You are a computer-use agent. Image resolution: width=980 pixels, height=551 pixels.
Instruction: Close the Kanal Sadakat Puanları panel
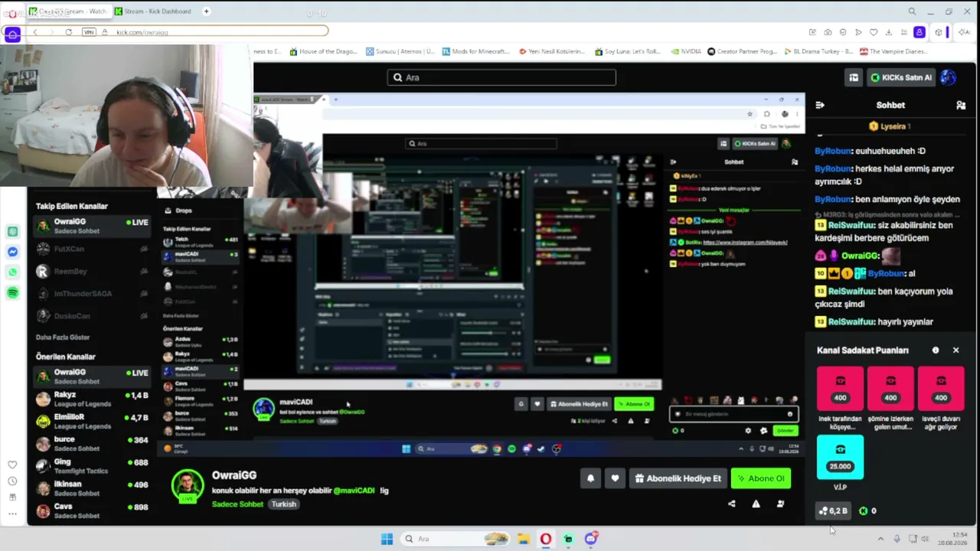click(x=955, y=350)
